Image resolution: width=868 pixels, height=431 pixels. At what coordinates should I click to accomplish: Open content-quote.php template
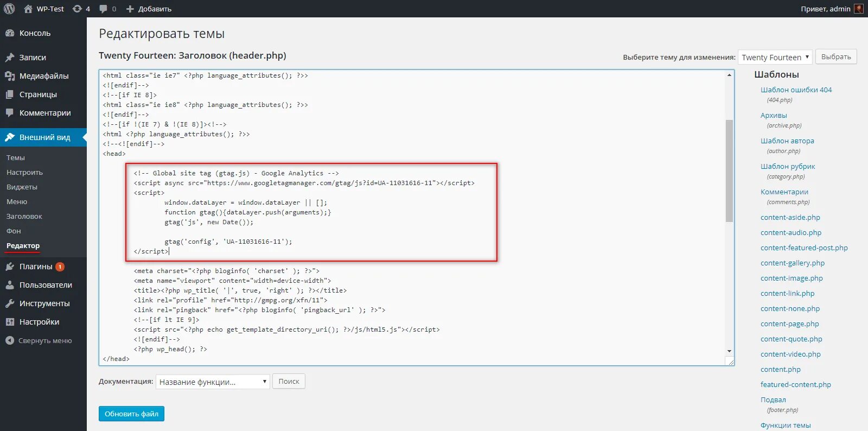click(x=792, y=339)
